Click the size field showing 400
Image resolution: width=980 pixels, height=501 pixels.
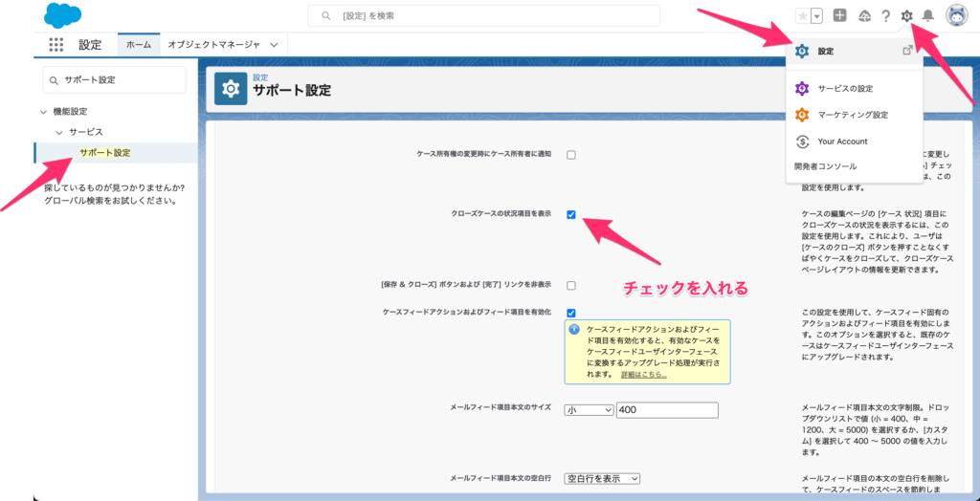(667, 410)
